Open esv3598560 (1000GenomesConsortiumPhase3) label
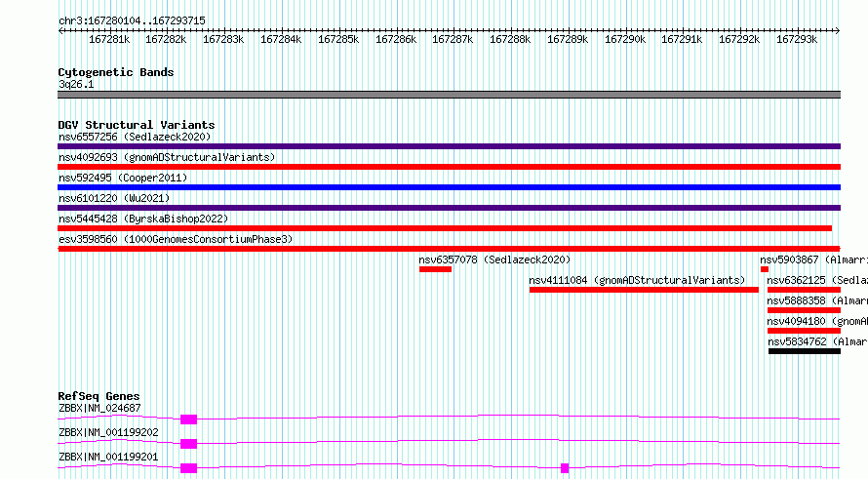This screenshot has width=868, height=479. [x=176, y=239]
